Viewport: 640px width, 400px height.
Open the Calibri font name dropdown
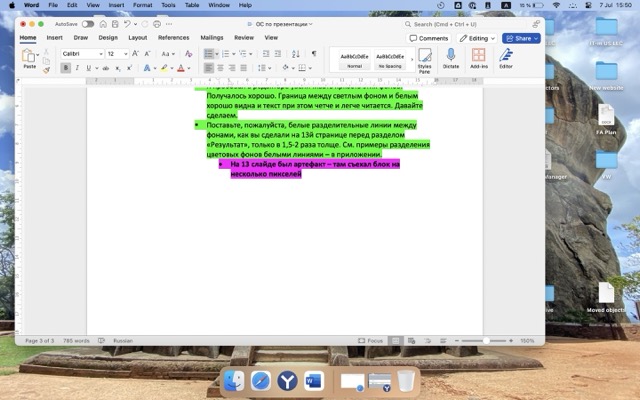pyautogui.click(x=82, y=53)
